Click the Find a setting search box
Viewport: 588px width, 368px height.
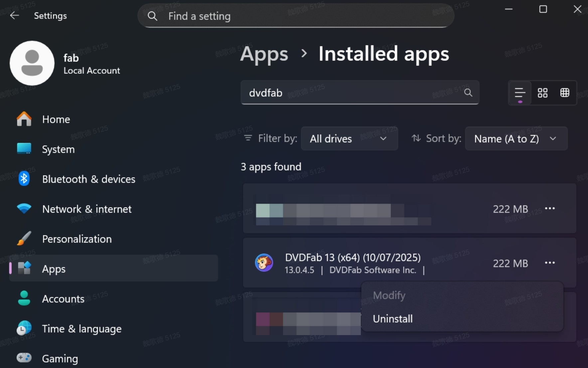[296, 16]
